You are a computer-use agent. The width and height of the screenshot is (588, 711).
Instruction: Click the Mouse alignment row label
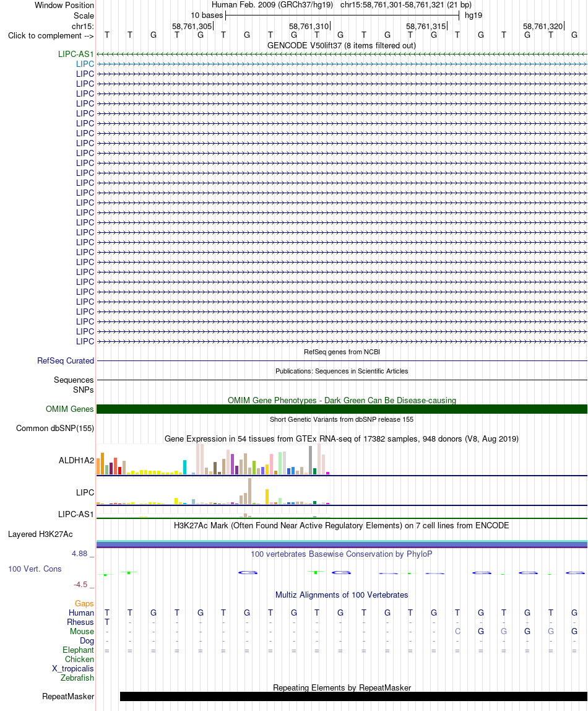82,631
